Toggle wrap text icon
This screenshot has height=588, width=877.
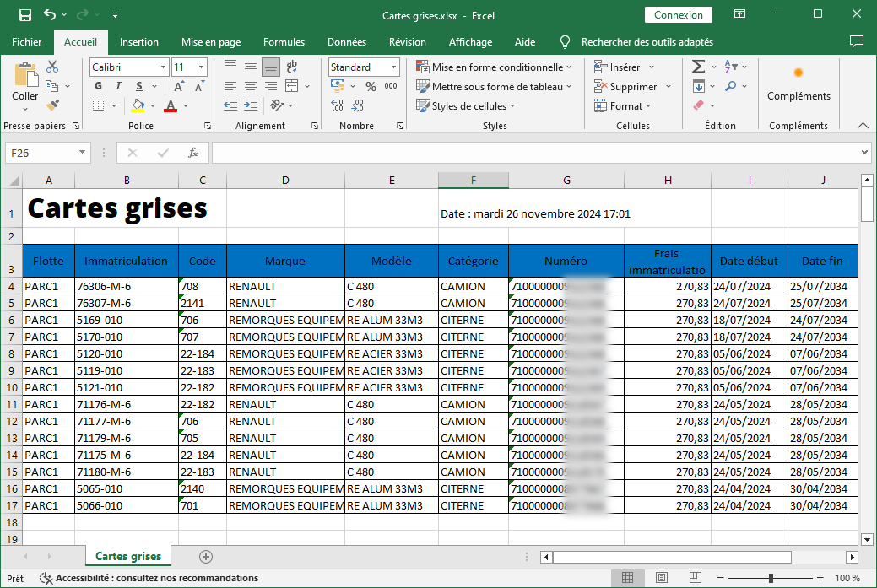pyautogui.click(x=291, y=67)
